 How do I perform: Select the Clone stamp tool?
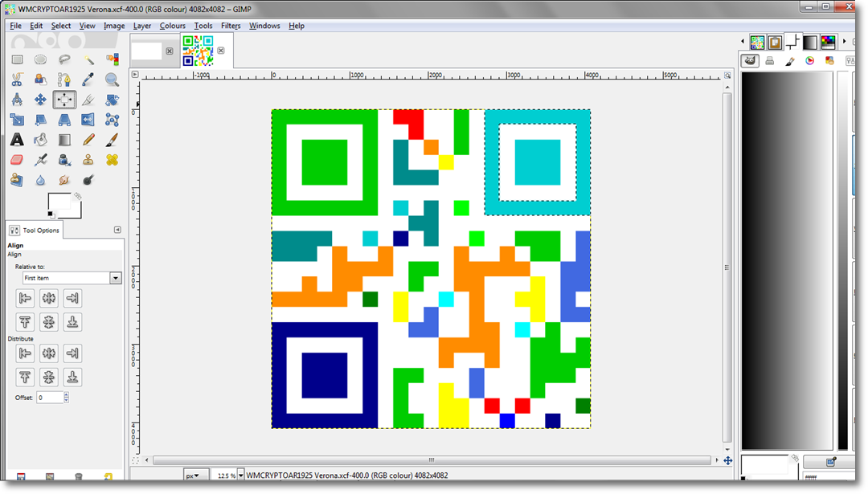click(88, 160)
